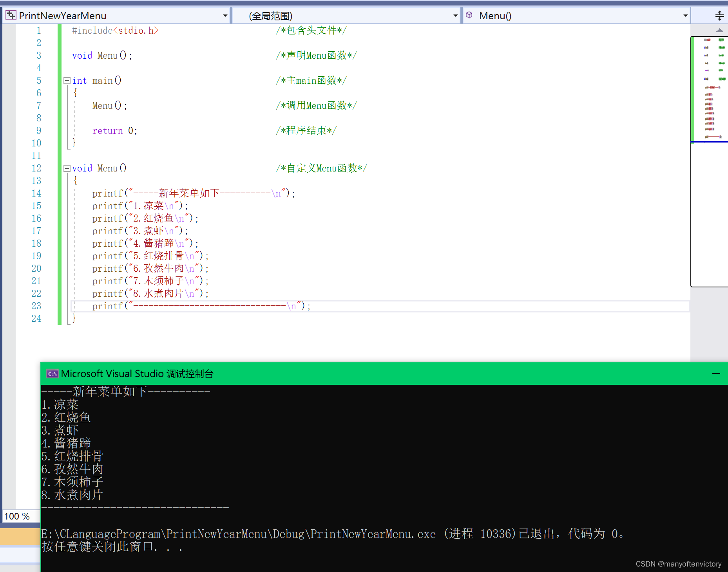Click the printf line for 1.凉菜
The width and height of the screenshot is (728, 572).
tap(140, 206)
